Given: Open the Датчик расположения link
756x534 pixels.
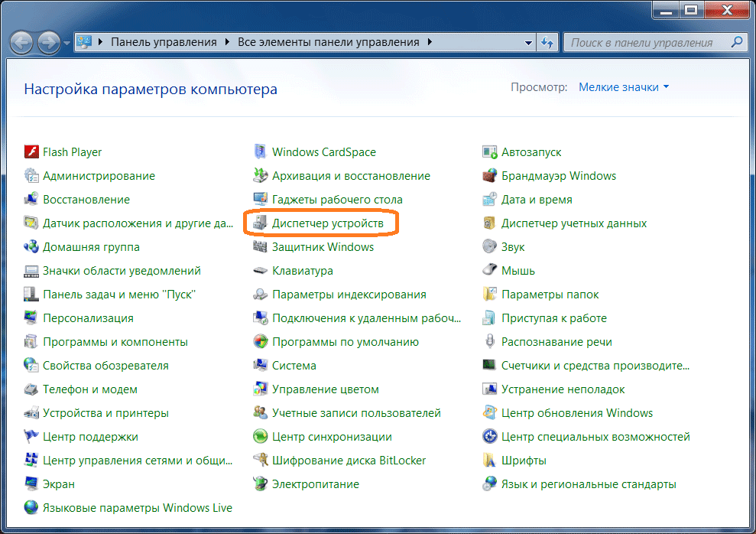Looking at the screenshot, I should (x=138, y=223).
